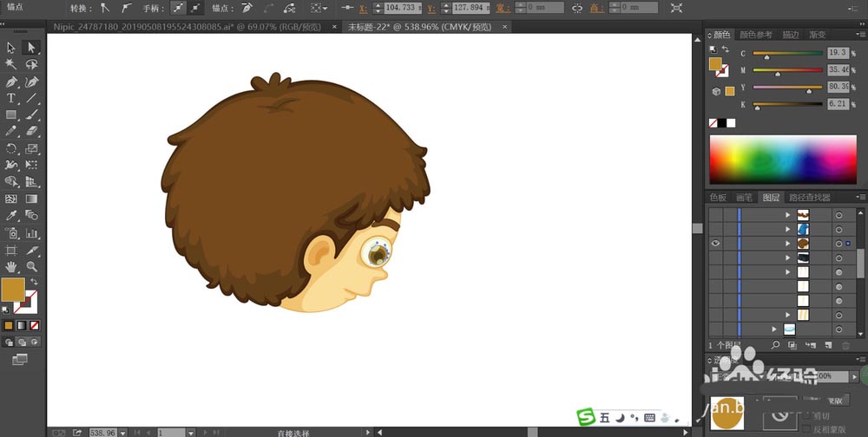Screen dimensions: 868x437
Task: Select the Eyedropper tool
Action: tap(11, 215)
